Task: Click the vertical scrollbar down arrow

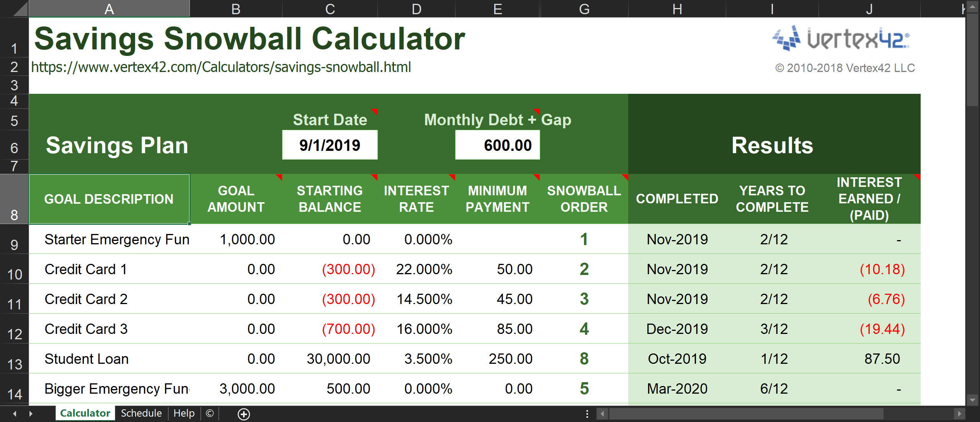Action: 972,400
